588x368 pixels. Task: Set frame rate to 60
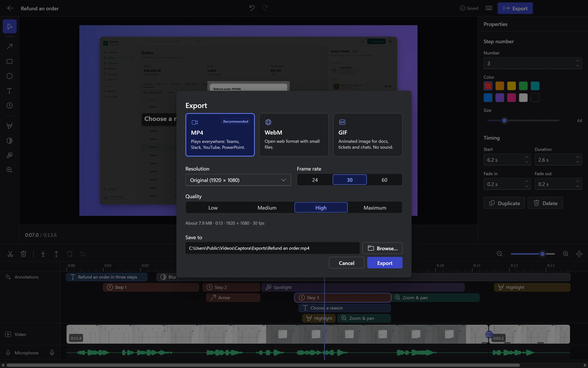point(384,180)
